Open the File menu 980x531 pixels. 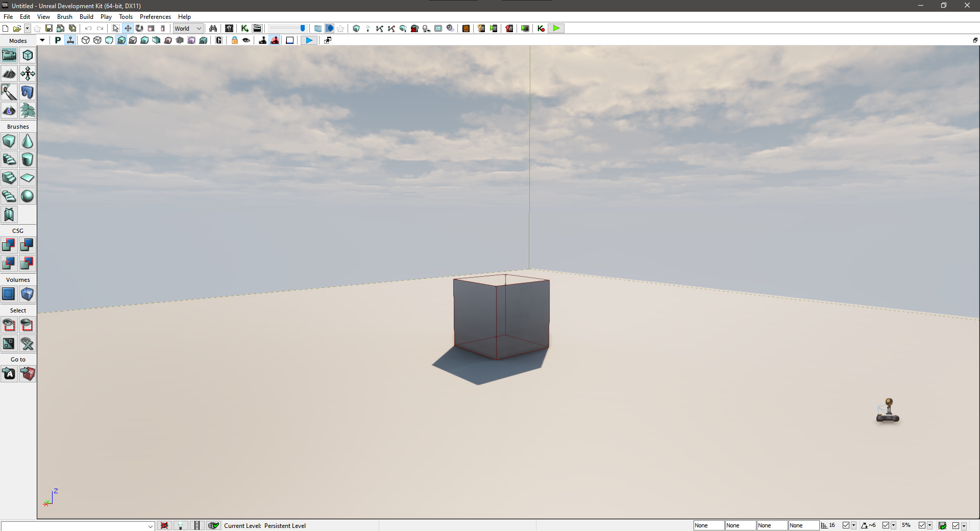8,17
